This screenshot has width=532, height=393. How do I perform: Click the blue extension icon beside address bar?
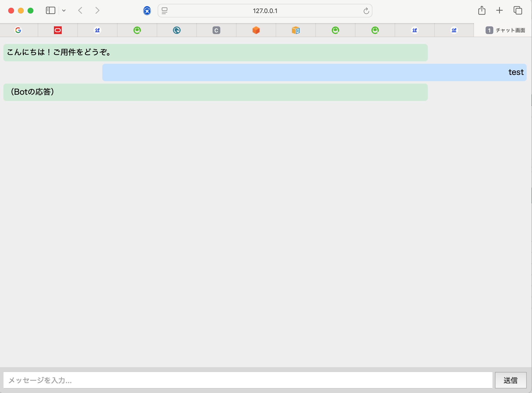tap(147, 11)
